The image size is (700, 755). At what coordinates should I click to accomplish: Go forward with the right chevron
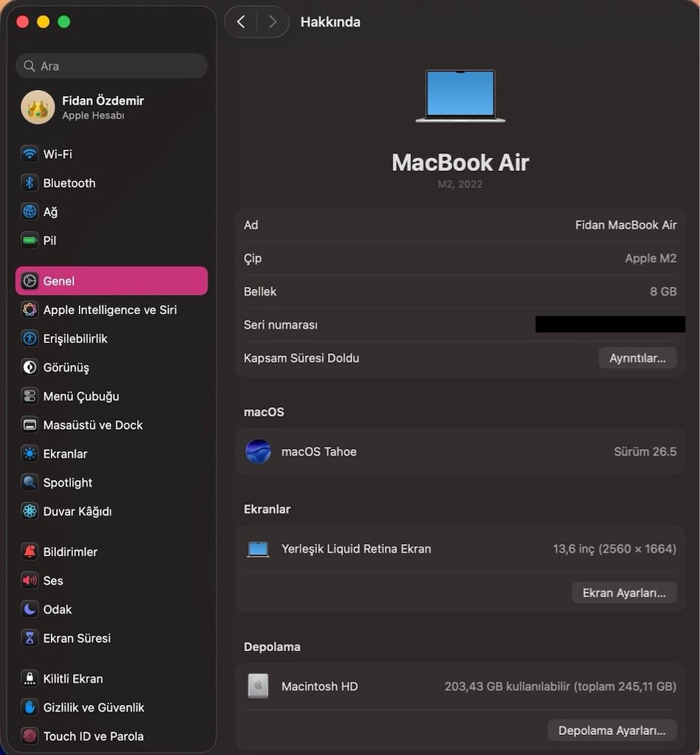[x=273, y=21]
